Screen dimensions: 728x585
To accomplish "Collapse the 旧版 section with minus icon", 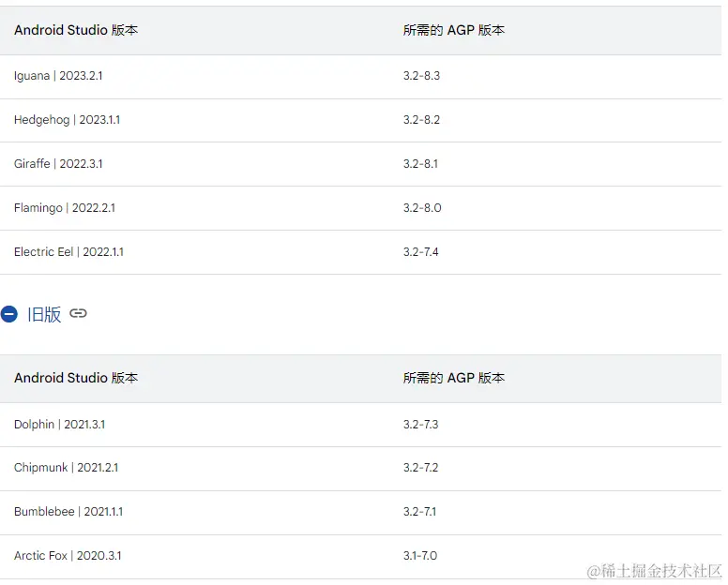I will [x=9, y=314].
